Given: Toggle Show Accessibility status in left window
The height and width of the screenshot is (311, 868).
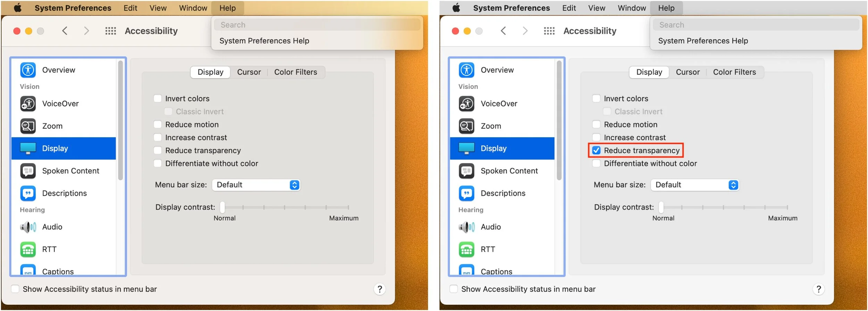Looking at the screenshot, I should [15, 289].
